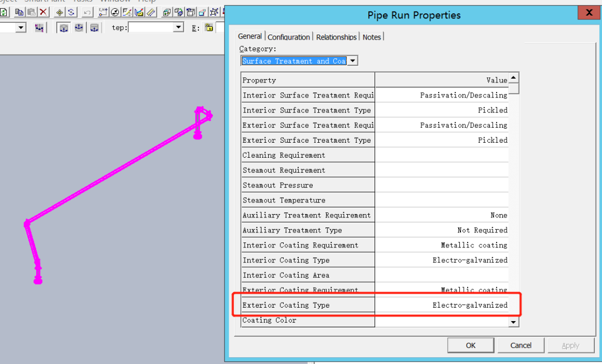Image resolution: width=602 pixels, height=364 pixels.
Task: Close the Pipe Run Properties dialog
Action: tap(589, 13)
